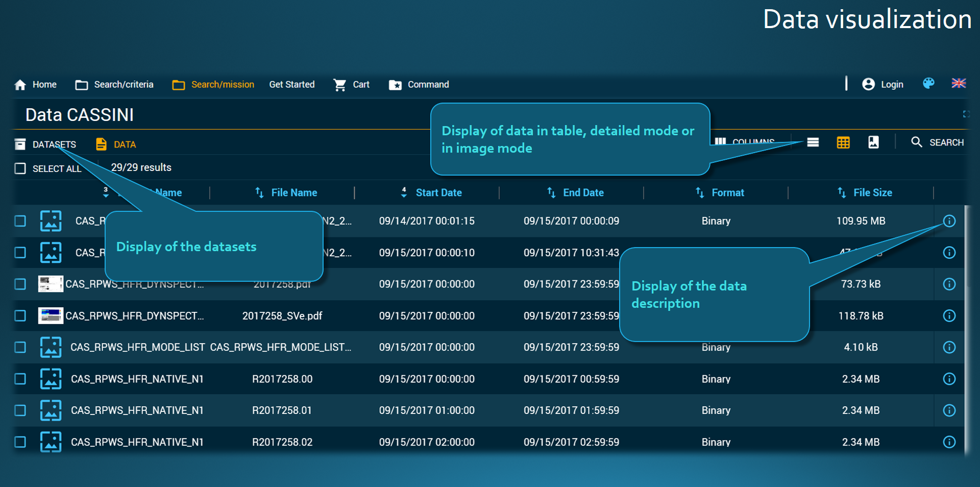Open the SEARCH panel

(x=938, y=142)
